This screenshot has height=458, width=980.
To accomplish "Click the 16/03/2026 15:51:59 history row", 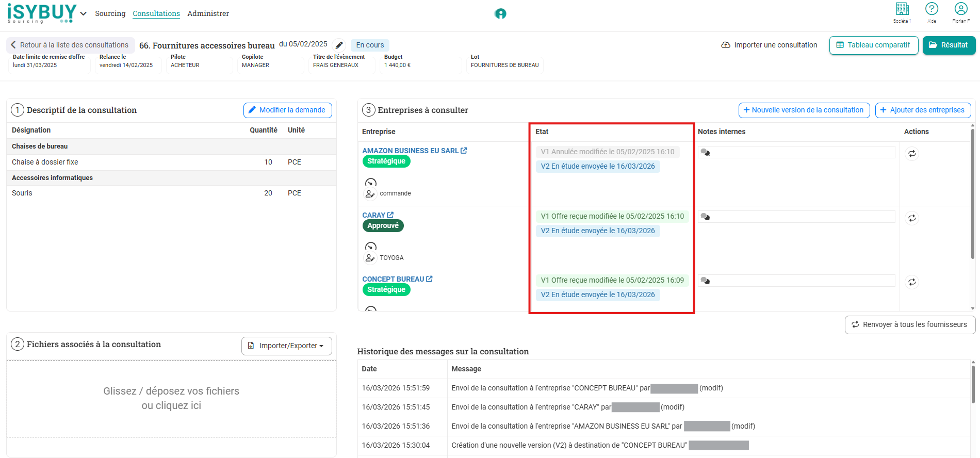I will pyautogui.click(x=664, y=388).
